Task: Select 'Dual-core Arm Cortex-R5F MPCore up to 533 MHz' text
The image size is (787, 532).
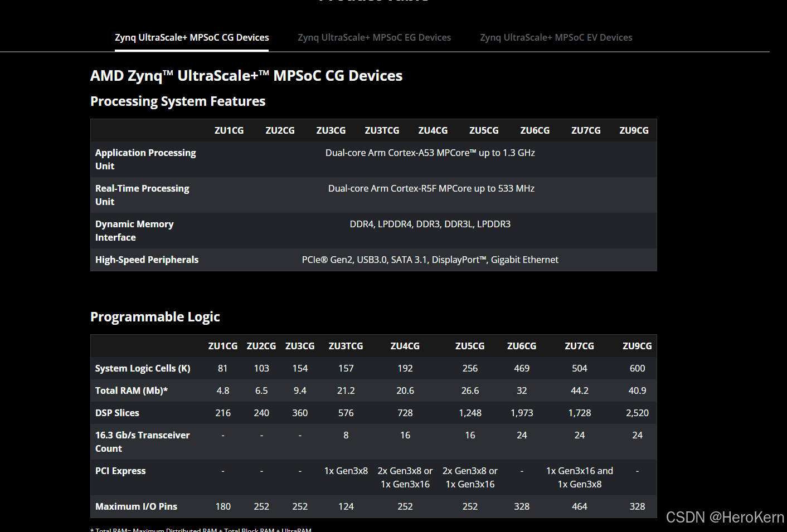Action: point(431,188)
